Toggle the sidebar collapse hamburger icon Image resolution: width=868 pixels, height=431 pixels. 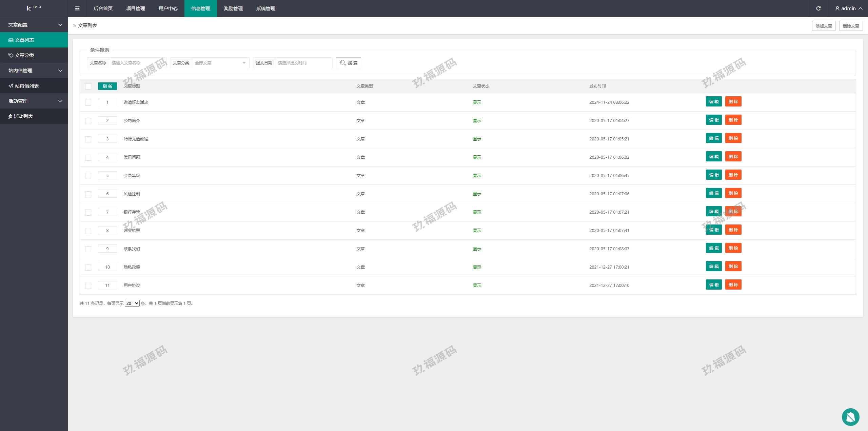pos(77,8)
